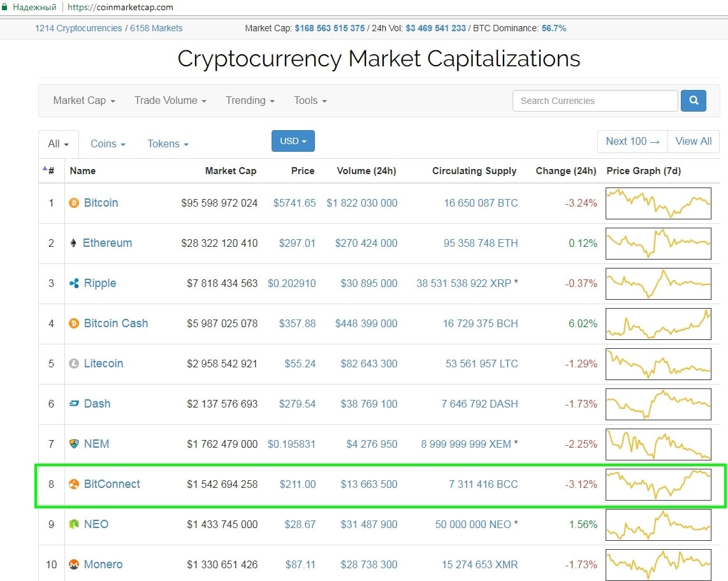Click Ripple supply 38 531 538 922 XRP
Viewport: 728px width, 581px height.
tap(464, 283)
